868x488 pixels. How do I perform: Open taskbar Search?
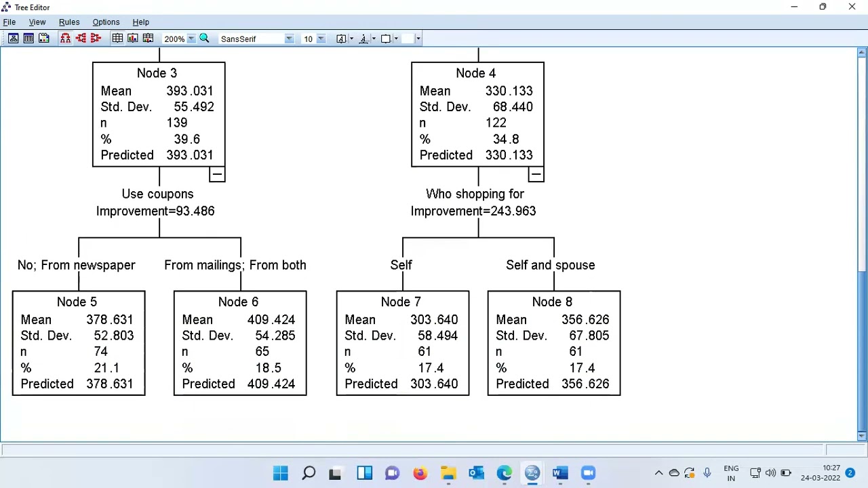[x=309, y=473]
